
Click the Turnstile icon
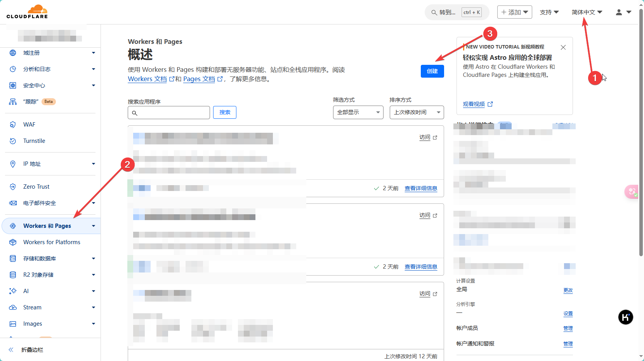click(x=13, y=141)
